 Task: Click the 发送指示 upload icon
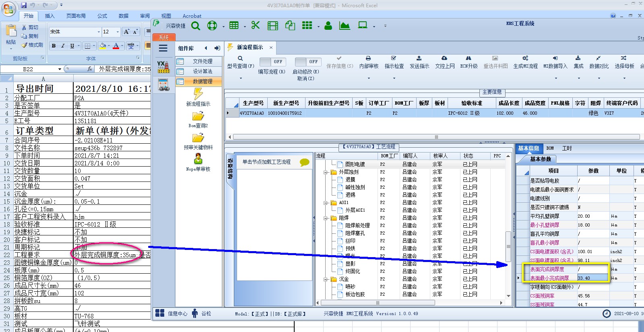click(419, 58)
